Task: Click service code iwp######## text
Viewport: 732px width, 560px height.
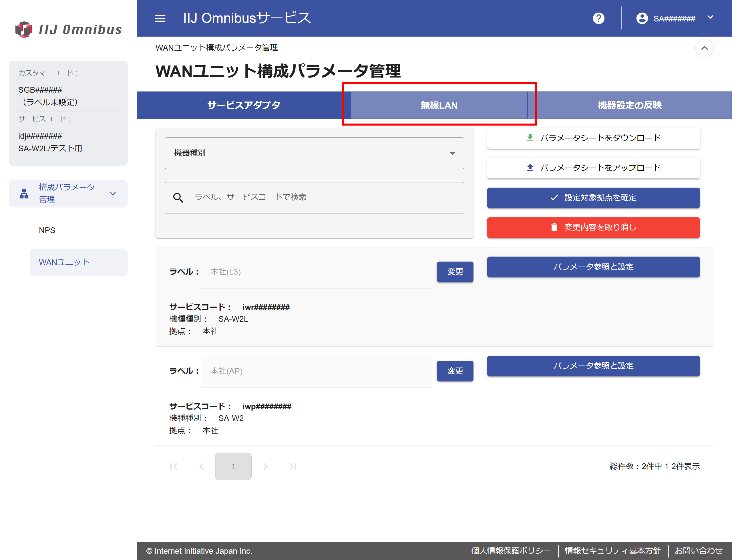Action: click(x=267, y=406)
